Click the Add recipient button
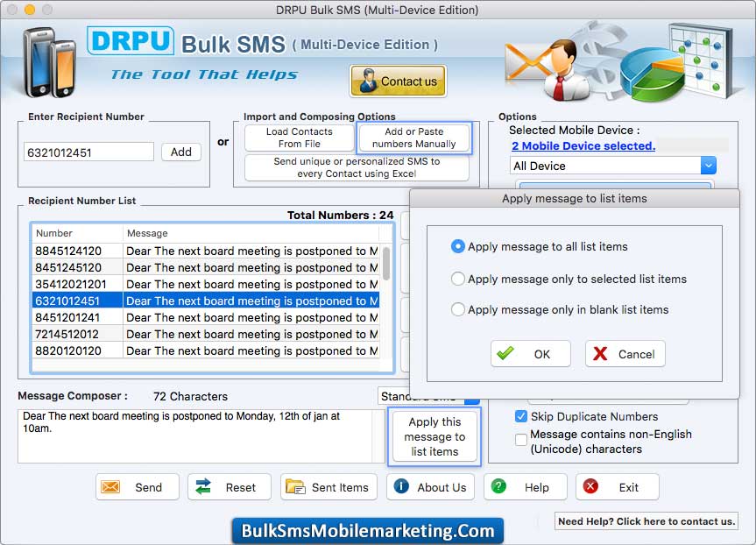The width and height of the screenshot is (756, 545). (180, 152)
